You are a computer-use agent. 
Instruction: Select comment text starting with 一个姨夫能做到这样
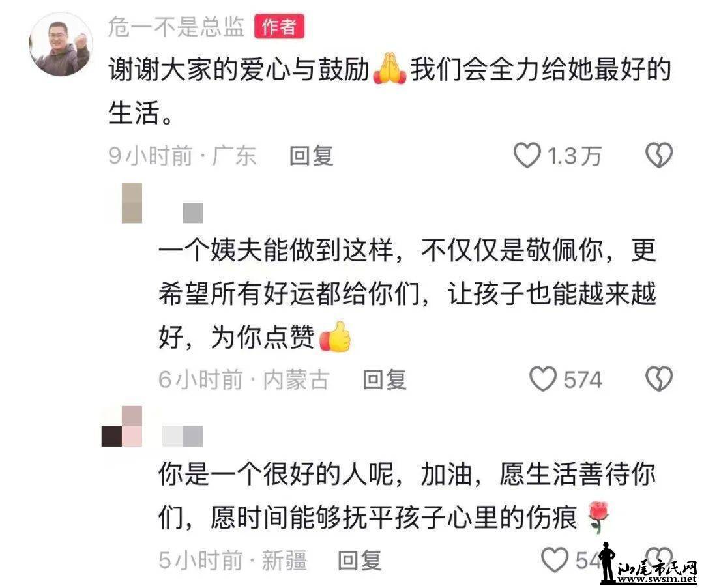point(407,294)
